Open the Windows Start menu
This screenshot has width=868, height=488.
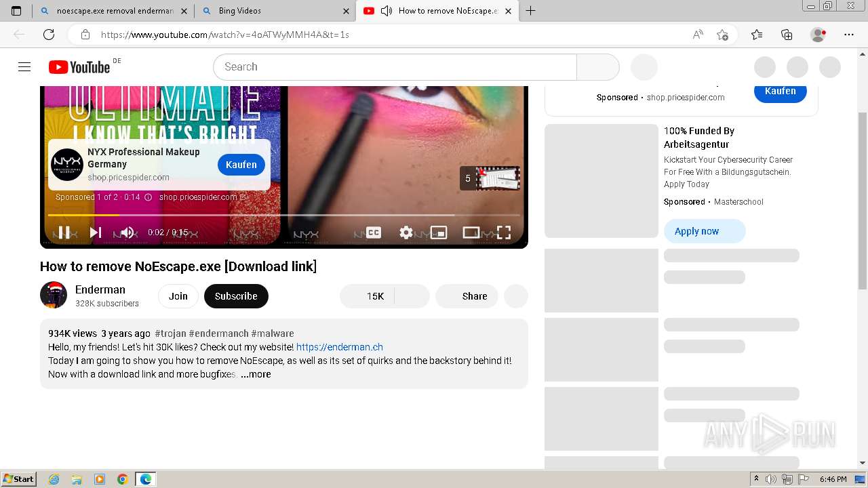coord(19,479)
